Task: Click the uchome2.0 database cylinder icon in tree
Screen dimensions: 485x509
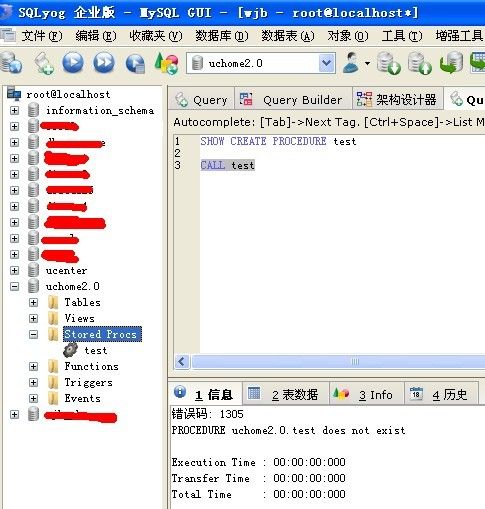Action: pos(33,286)
